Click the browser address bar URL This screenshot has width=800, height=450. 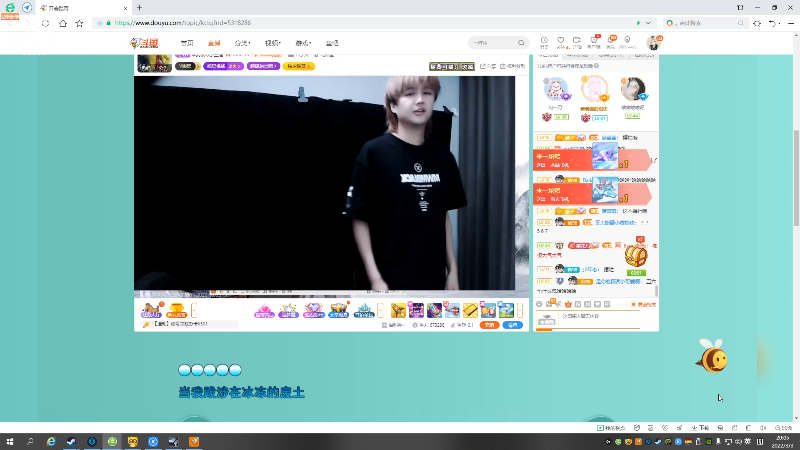pos(183,23)
